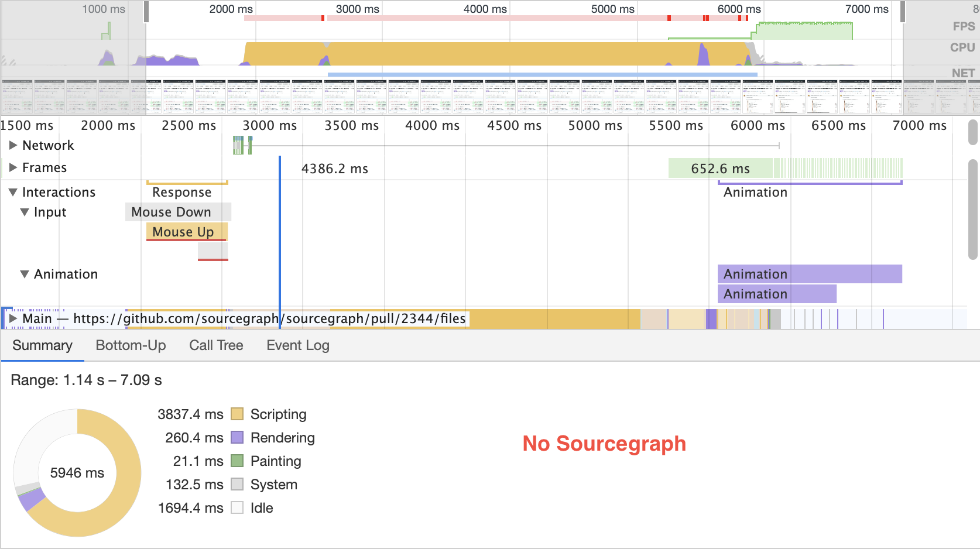Open the Call Tree tab
The image size is (980, 549).
[216, 345]
